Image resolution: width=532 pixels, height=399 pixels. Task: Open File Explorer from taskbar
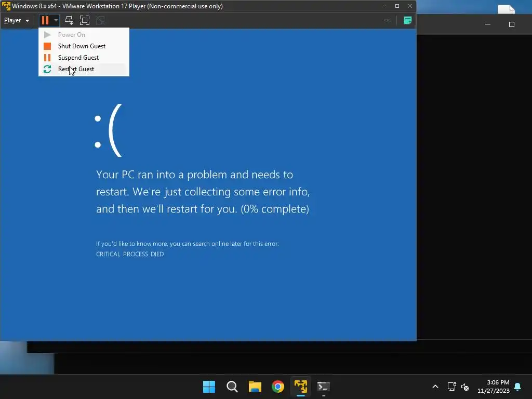click(255, 387)
